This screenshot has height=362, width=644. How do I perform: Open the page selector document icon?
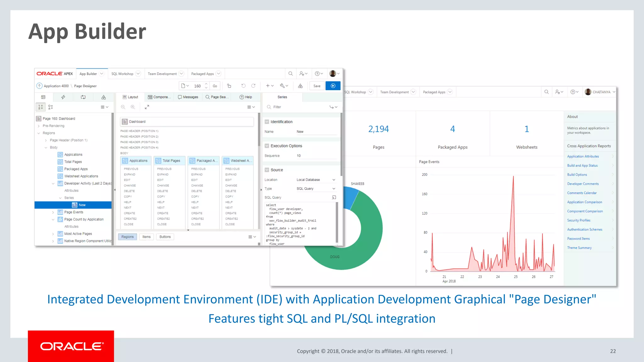click(x=185, y=86)
